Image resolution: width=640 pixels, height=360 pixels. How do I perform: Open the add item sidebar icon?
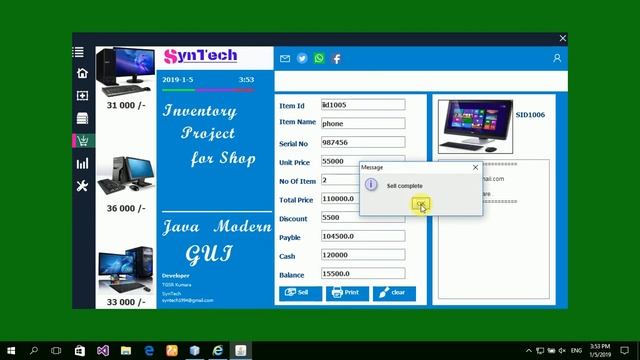pyautogui.click(x=82, y=96)
